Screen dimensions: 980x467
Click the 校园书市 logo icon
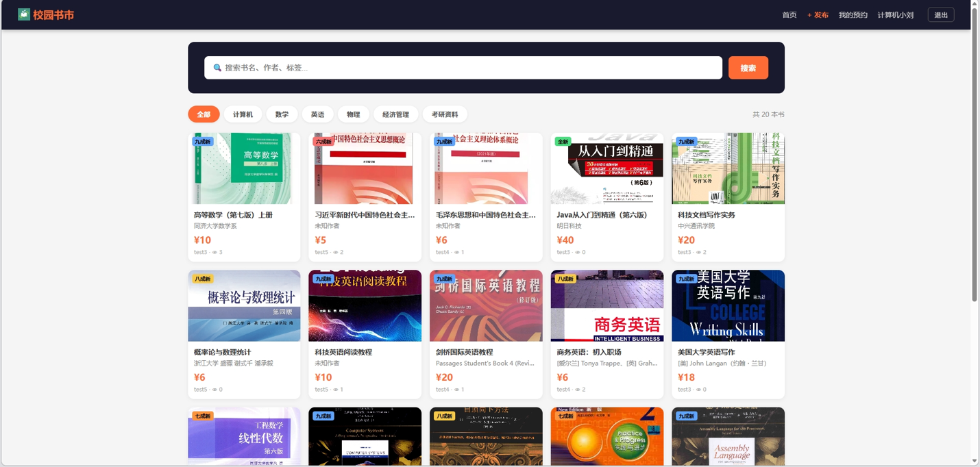pyautogui.click(x=24, y=14)
